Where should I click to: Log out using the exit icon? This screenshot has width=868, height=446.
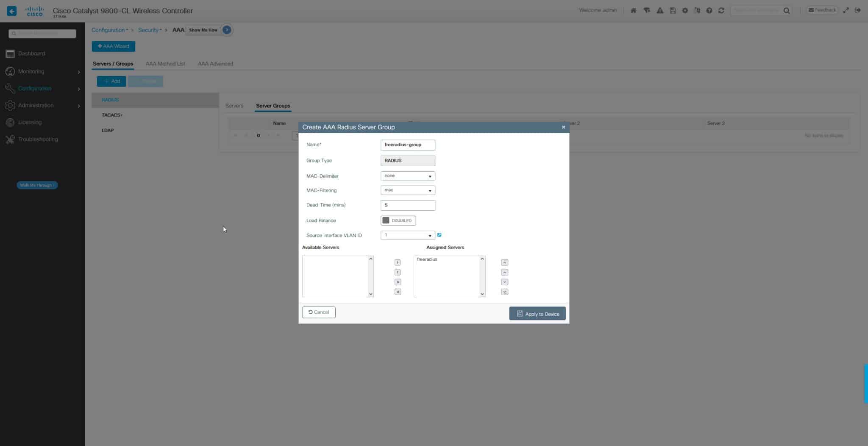pos(858,11)
